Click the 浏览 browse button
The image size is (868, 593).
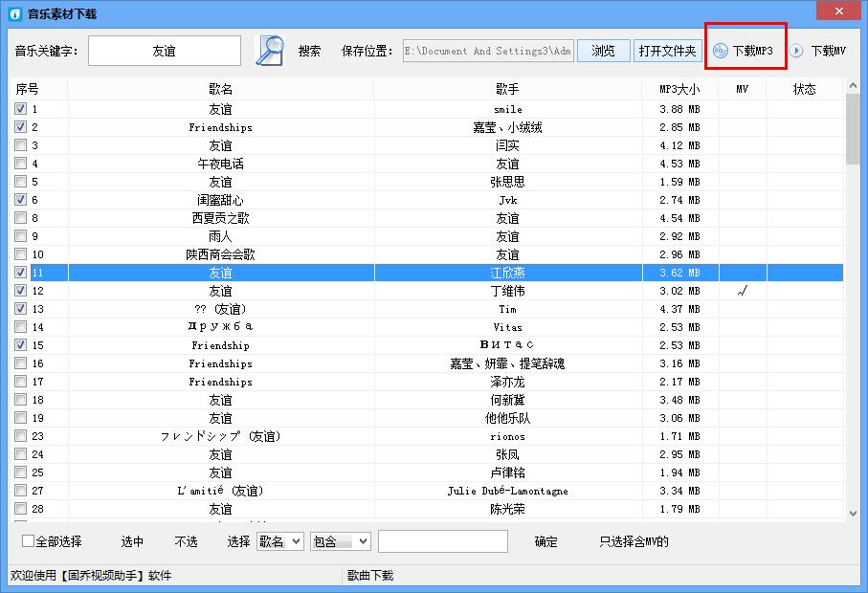pos(603,51)
